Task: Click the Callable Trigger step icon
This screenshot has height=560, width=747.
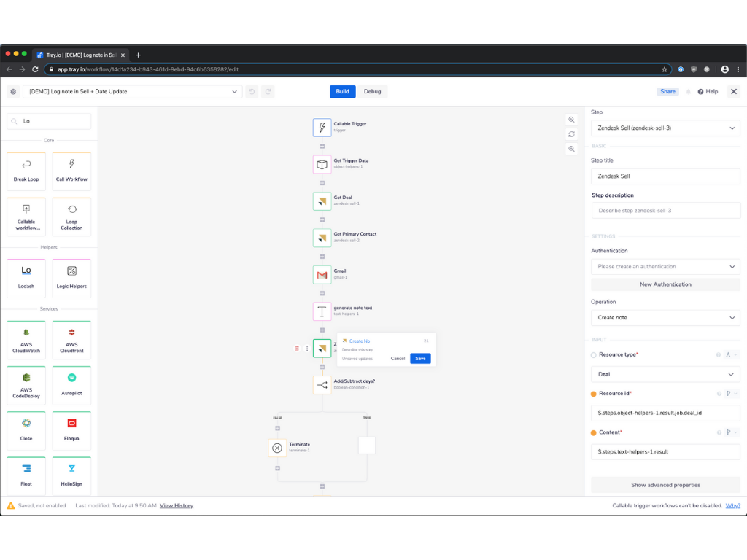Action: point(322,128)
